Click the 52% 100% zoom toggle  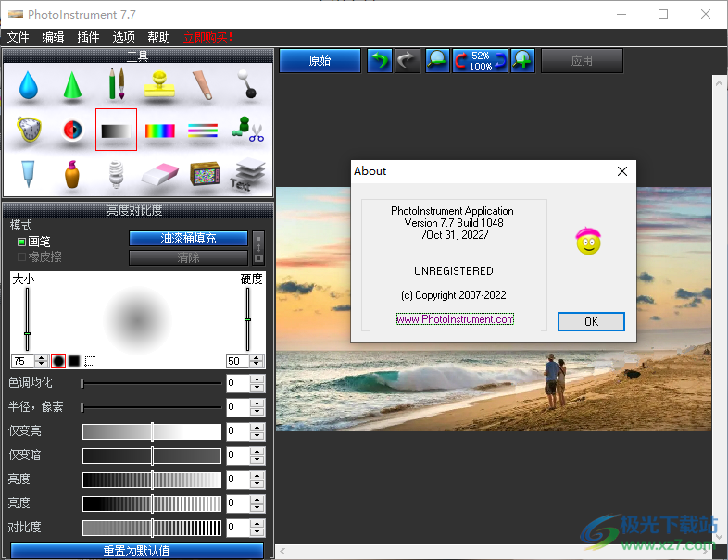[480, 61]
